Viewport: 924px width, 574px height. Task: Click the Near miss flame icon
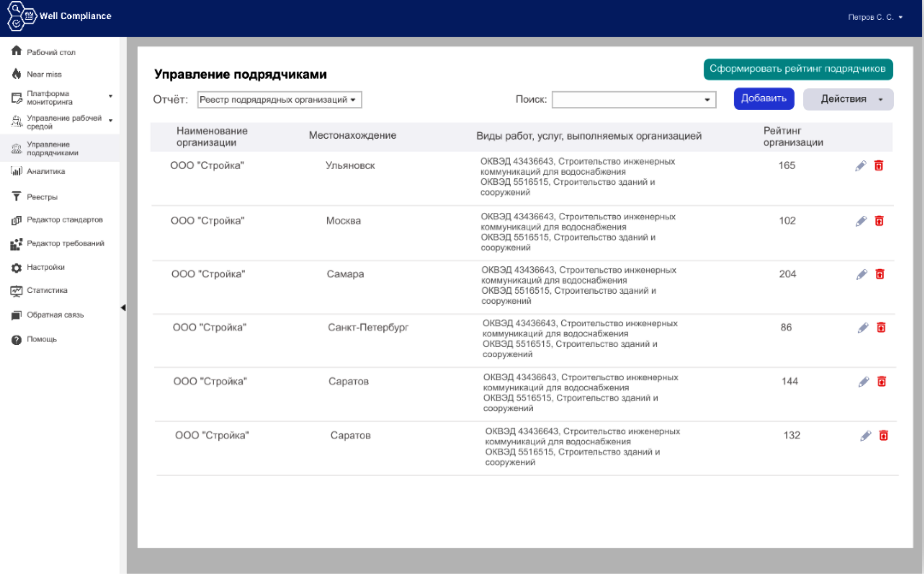tap(16, 74)
